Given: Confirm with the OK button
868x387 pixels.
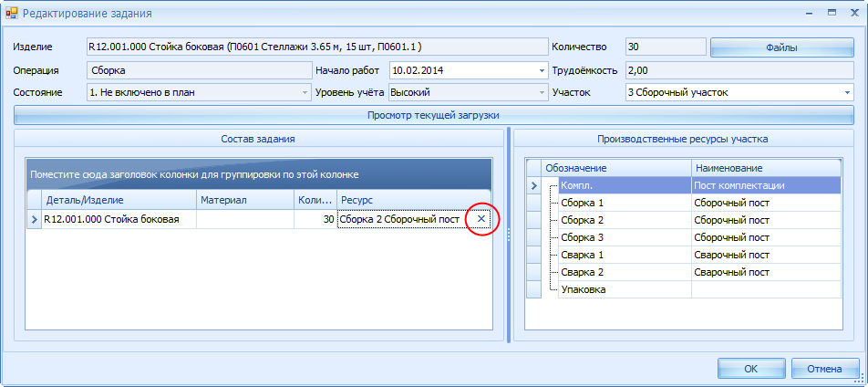Looking at the screenshot, I should (751, 369).
